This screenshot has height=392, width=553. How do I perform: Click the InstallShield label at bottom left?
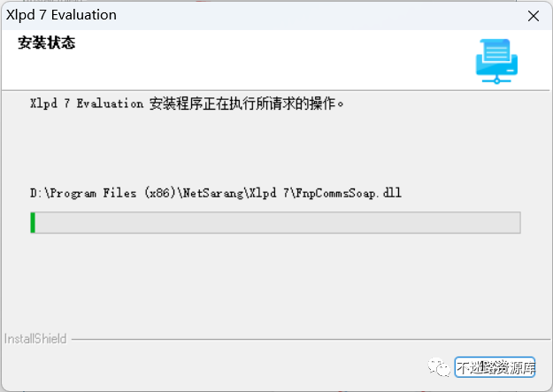[35, 339]
